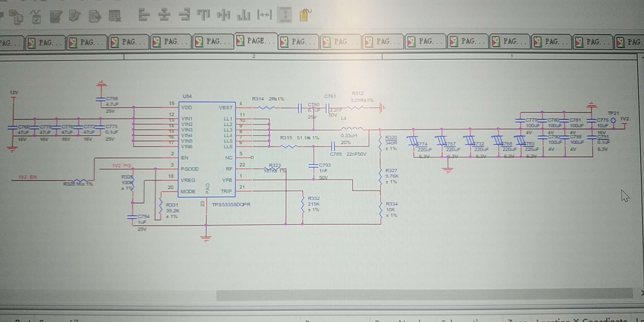Click the align vertical centers icon
The image size is (644, 322).
pos(223,15)
